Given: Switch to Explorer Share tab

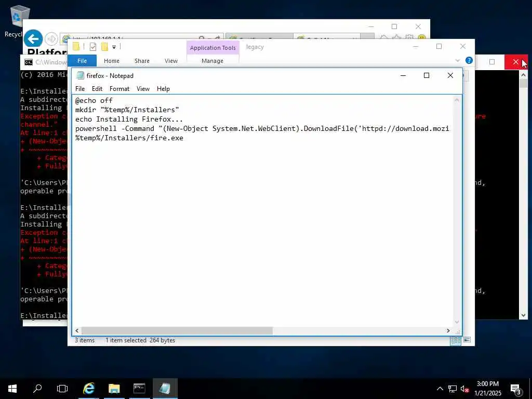Looking at the screenshot, I should pos(142,61).
